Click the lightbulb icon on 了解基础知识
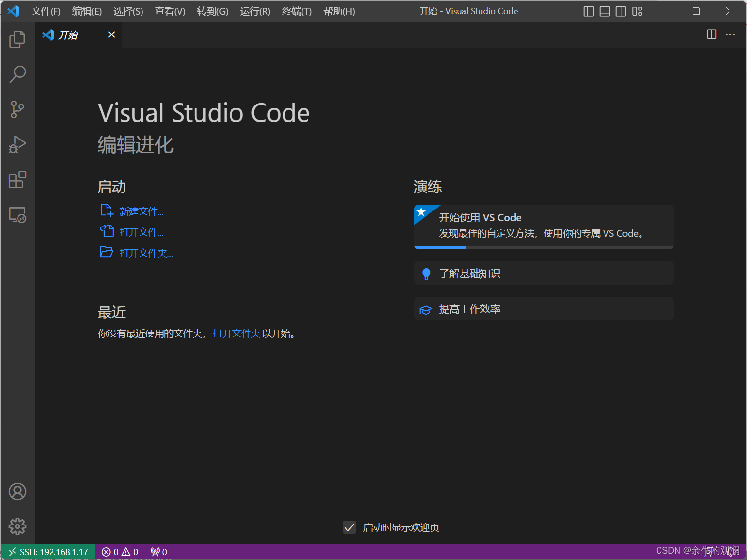The height and width of the screenshot is (560, 747). point(427,274)
